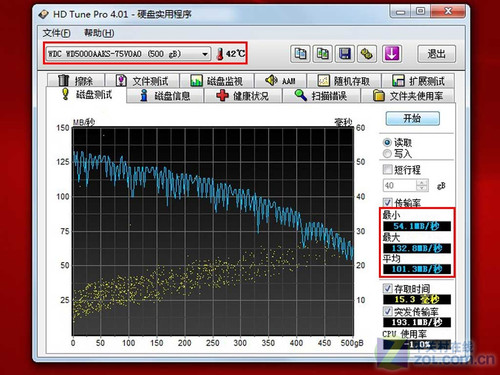
Task: Click the access time value 15.3 毫秒
Action: [x=417, y=299]
